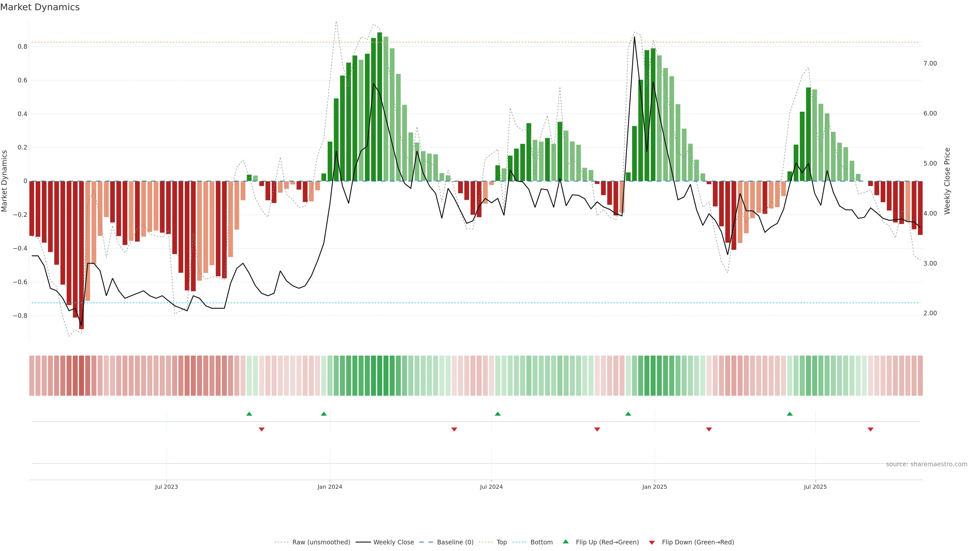The width and height of the screenshot is (980, 551).
Task: Click the source: sharemaestro.com text
Action: (x=926, y=464)
